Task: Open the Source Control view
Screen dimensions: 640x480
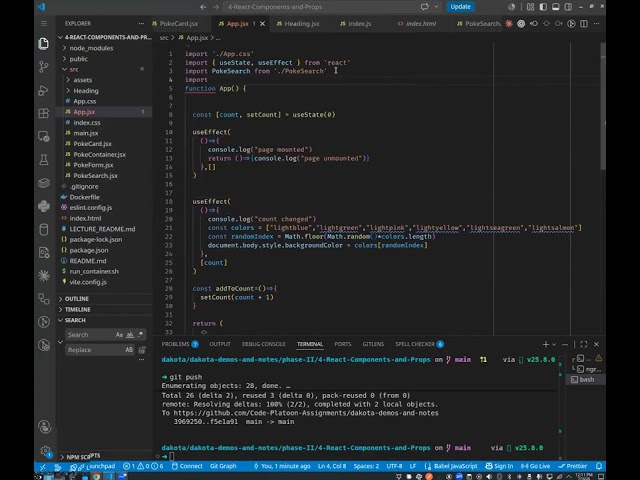Action: pos(44,67)
